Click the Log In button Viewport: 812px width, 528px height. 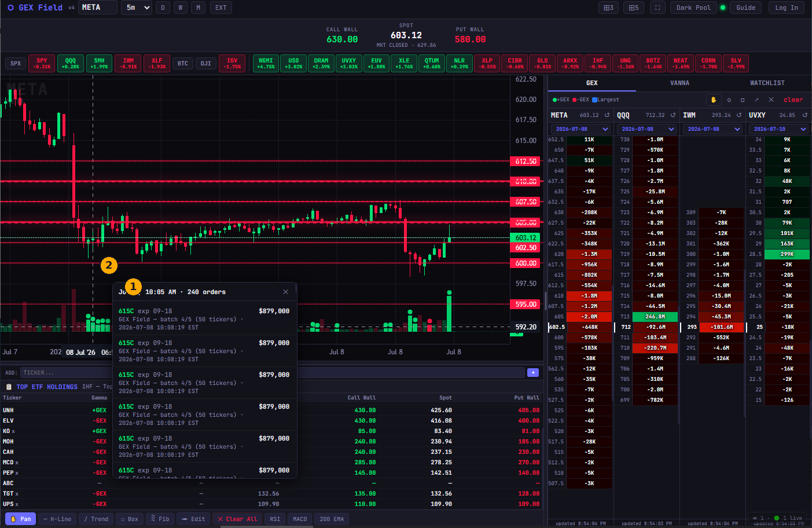(x=787, y=8)
